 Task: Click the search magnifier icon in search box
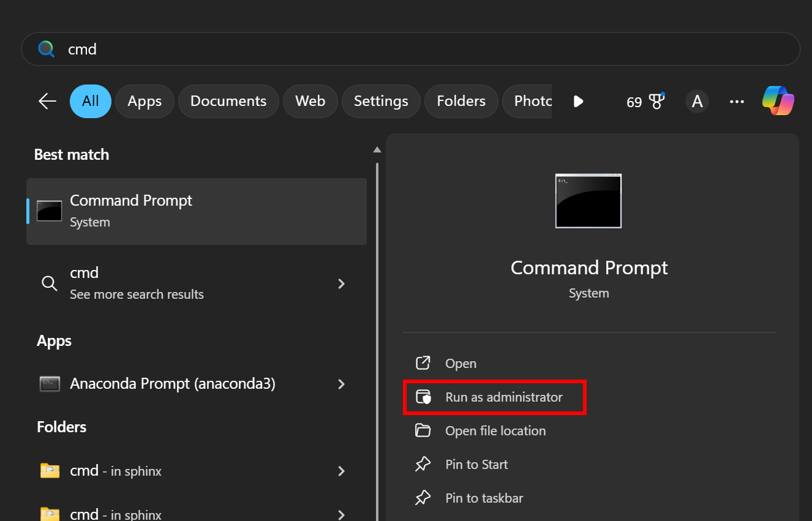pyautogui.click(x=47, y=49)
